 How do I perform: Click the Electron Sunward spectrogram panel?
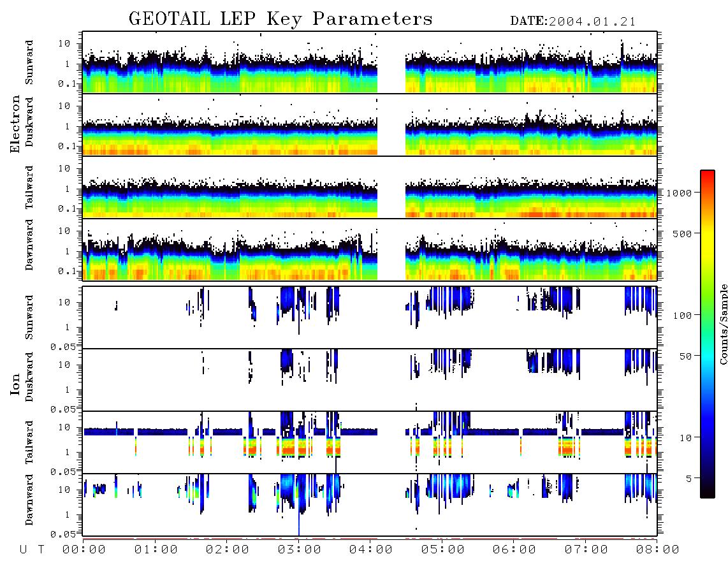370,62
